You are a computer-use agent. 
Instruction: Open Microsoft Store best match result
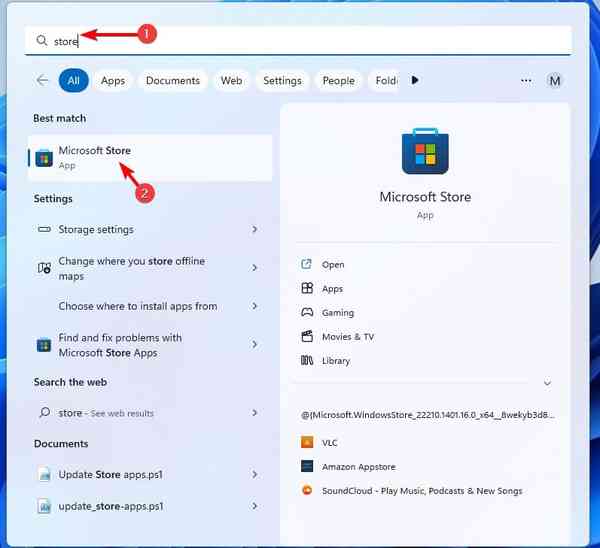click(x=150, y=158)
